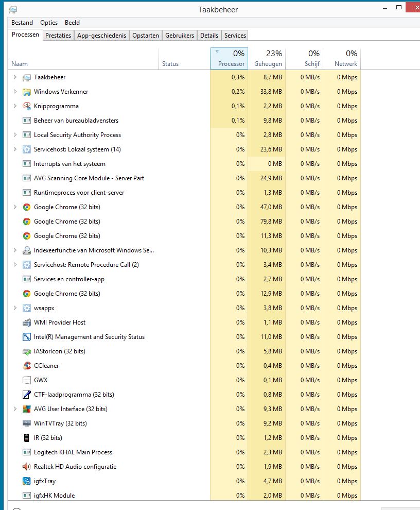Screen dimensions: 420x510
Task: Click the igfxTray icon
Action: (x=27, y=481)
